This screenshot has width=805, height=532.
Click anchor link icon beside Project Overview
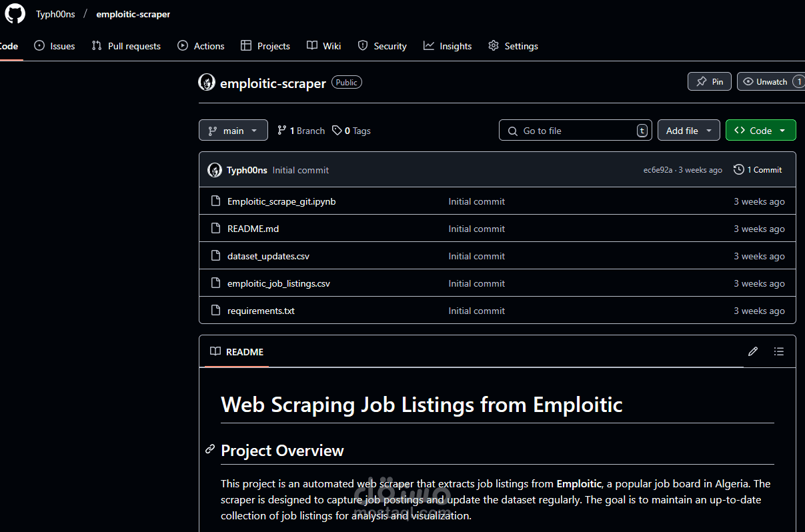point(210,450)
